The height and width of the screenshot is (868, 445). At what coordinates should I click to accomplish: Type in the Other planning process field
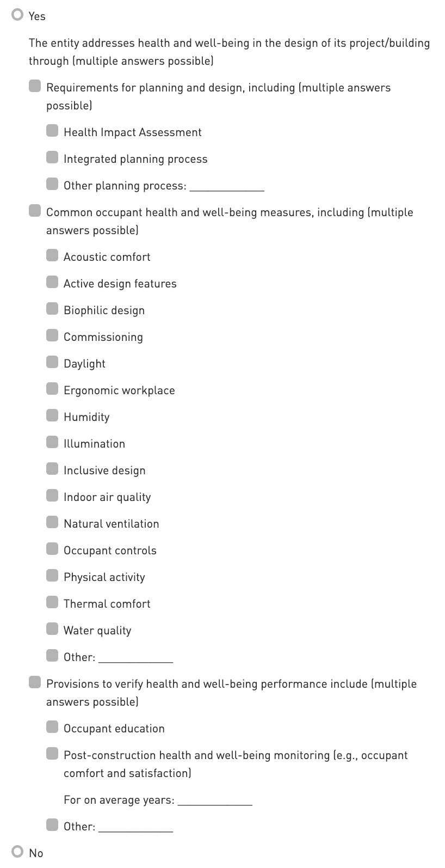click(226, 186)
